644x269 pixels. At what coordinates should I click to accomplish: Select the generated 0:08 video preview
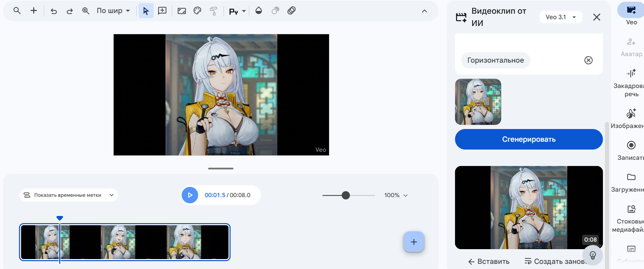(x=529, y=207)
